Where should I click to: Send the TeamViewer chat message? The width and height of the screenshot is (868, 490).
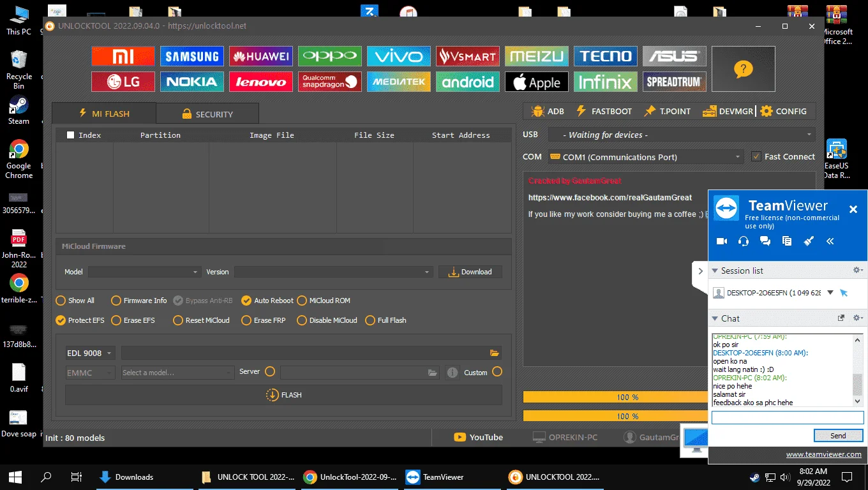[x=838, y=436]
